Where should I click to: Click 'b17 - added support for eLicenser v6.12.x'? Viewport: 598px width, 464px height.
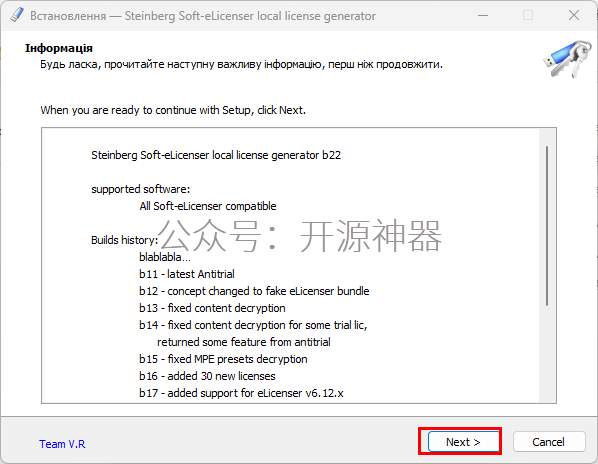coord(241,393)
